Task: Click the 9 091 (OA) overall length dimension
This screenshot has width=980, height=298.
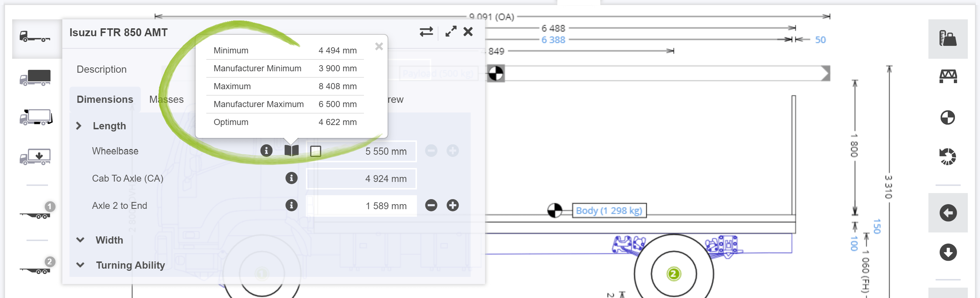Action: 491,17
